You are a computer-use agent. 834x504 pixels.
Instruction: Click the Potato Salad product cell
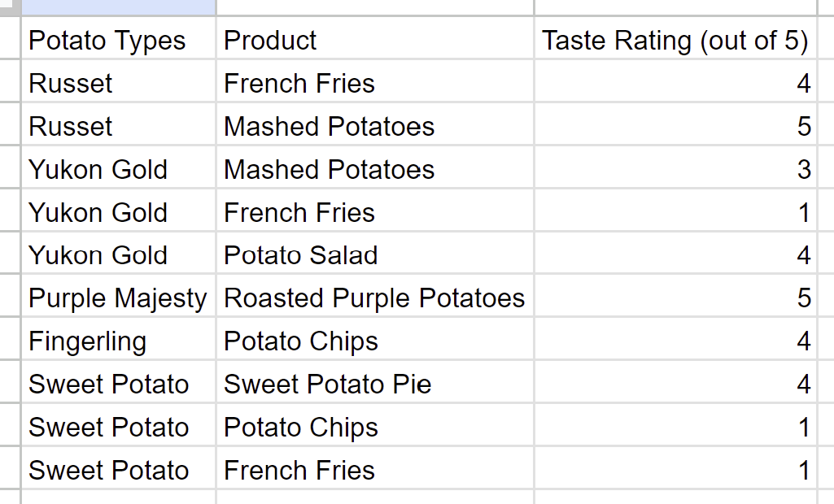click(x=375, y=253)
